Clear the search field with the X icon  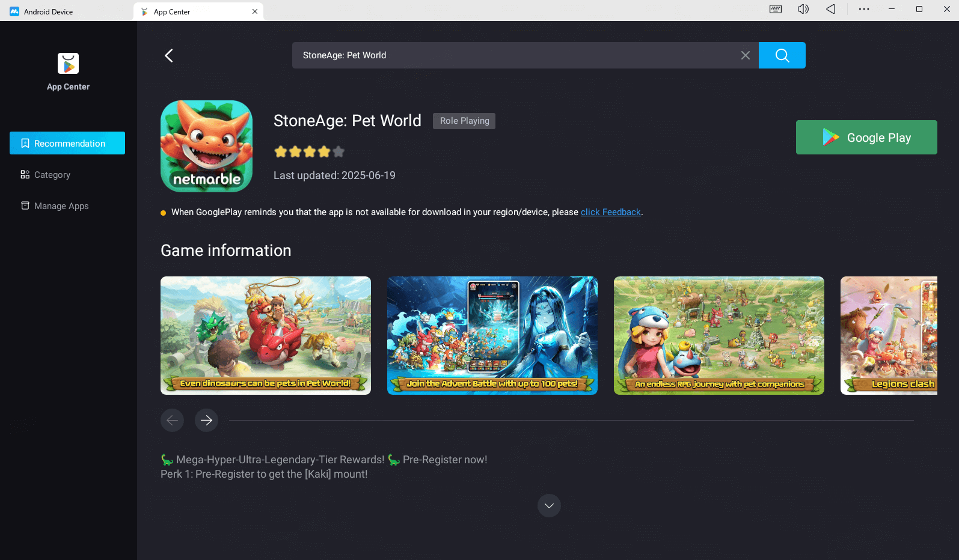[745, 55]
